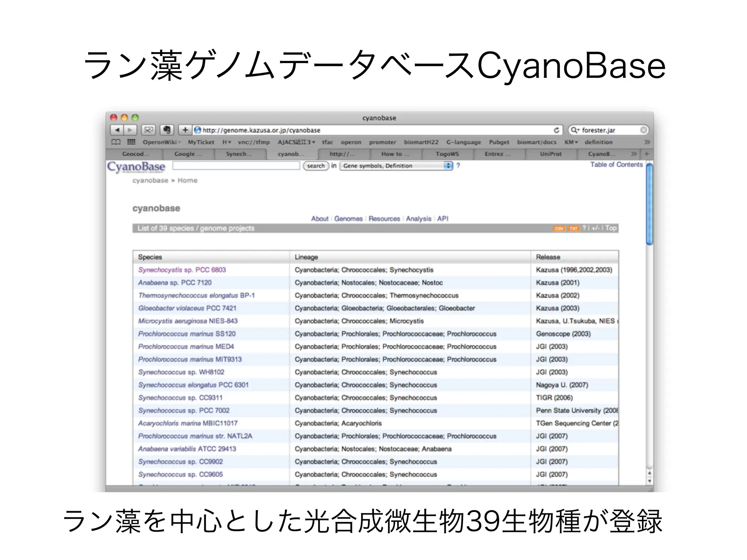This screenshot has width=747, height=560.
Task: Switch to the Synech... tab
Action: pyautogui.click(x=239, y=154)
